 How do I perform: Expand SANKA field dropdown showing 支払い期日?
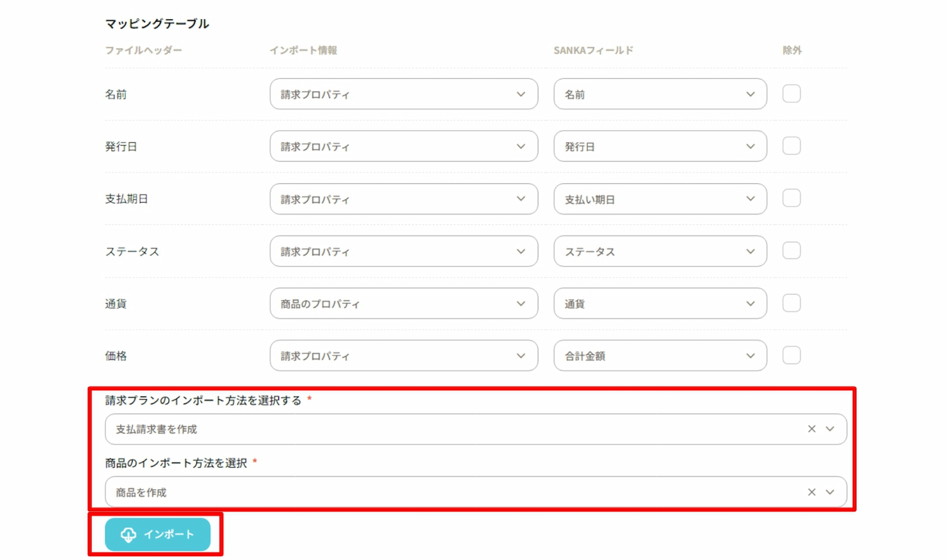point(660,199)
